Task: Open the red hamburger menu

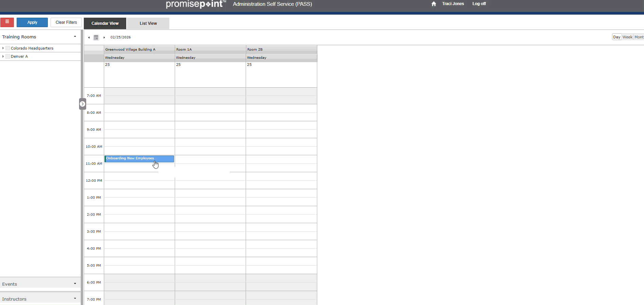Action: [7, 22]
